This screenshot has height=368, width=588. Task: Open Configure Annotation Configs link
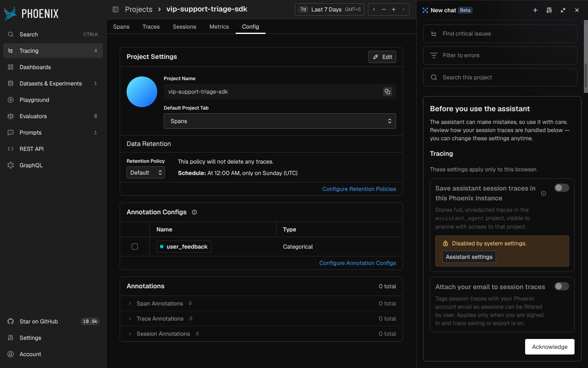[358, 263]
